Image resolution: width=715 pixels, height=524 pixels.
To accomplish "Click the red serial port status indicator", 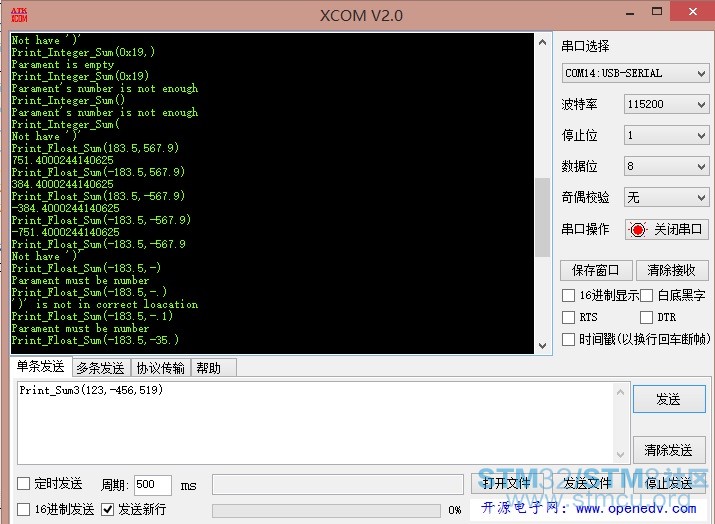I will point(638,229).
